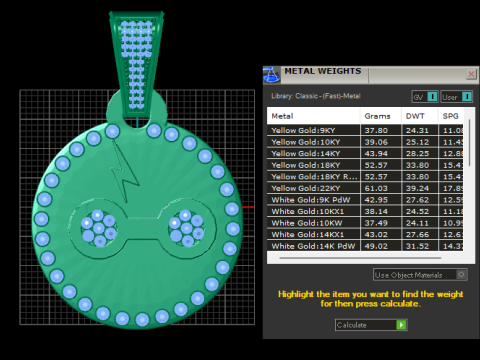This screenshot has width=480, height=360.
Task: Toggle the GV library switch
Action: (x=425, y=97)
